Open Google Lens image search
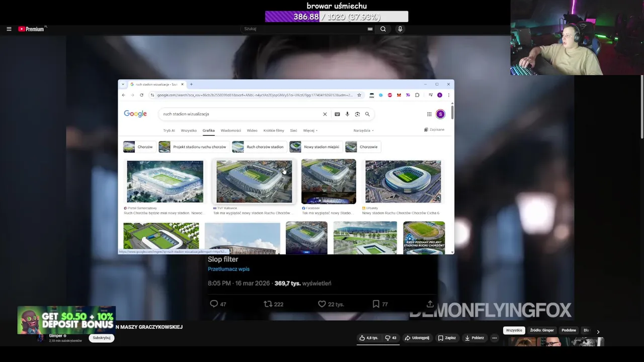 [357, 114]
